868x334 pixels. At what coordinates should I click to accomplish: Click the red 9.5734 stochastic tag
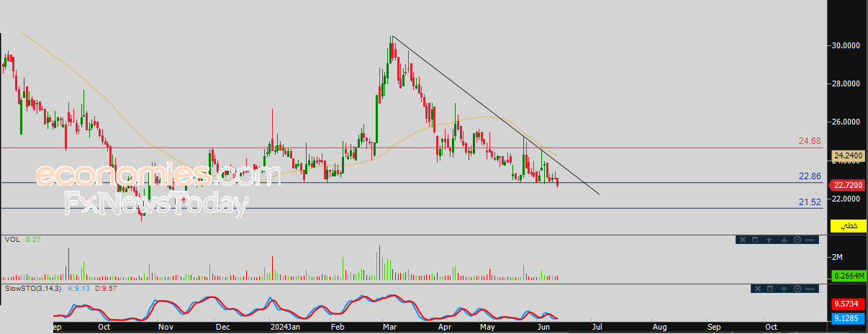[x=849, y=304]
